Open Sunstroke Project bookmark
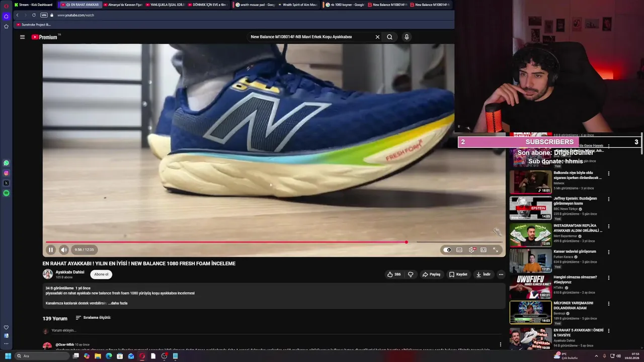This screenshot has width=644, height=362. point(33,25)
